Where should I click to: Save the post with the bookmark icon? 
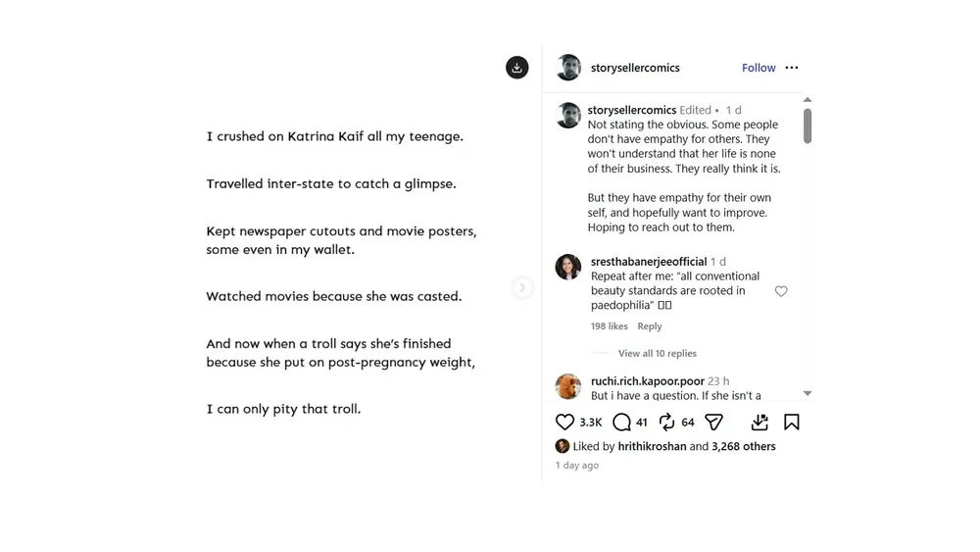click(791, 422)
